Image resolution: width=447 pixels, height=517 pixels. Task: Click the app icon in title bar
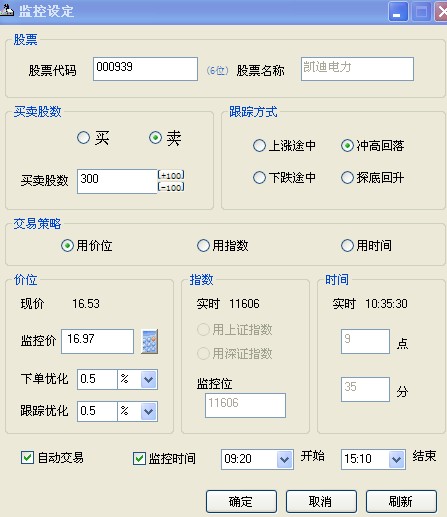pyautogui.click(x=7, y=11)
